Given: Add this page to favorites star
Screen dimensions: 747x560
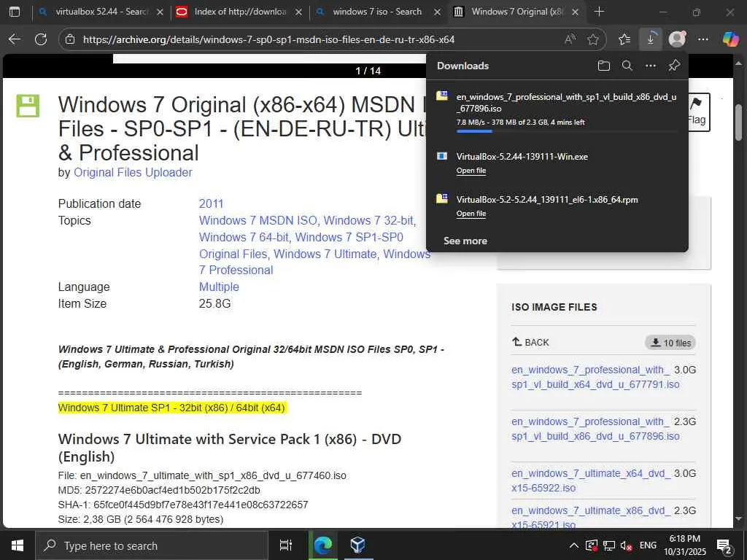Looking at the screenshot, I should point(592,39).
